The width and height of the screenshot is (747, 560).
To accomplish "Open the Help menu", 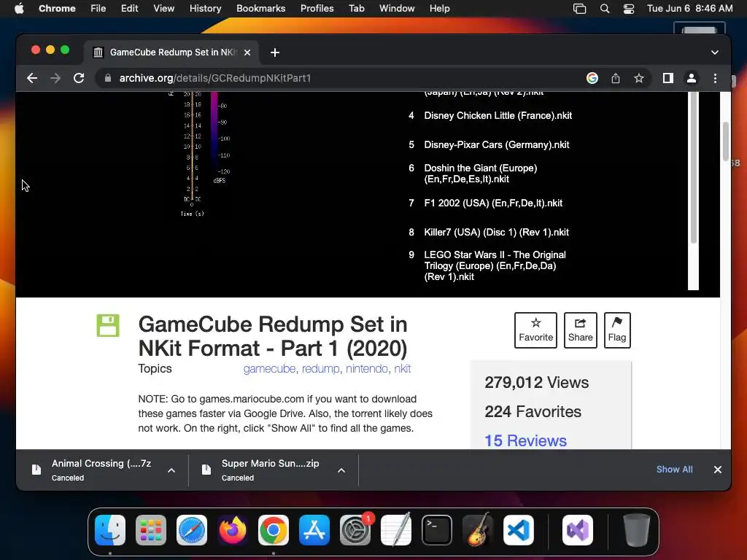I will pos(439,9).
